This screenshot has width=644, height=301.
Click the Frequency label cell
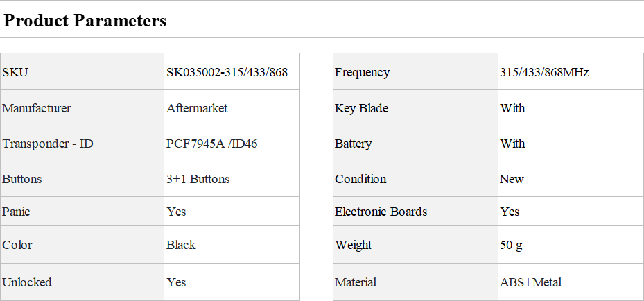point(415,72)
